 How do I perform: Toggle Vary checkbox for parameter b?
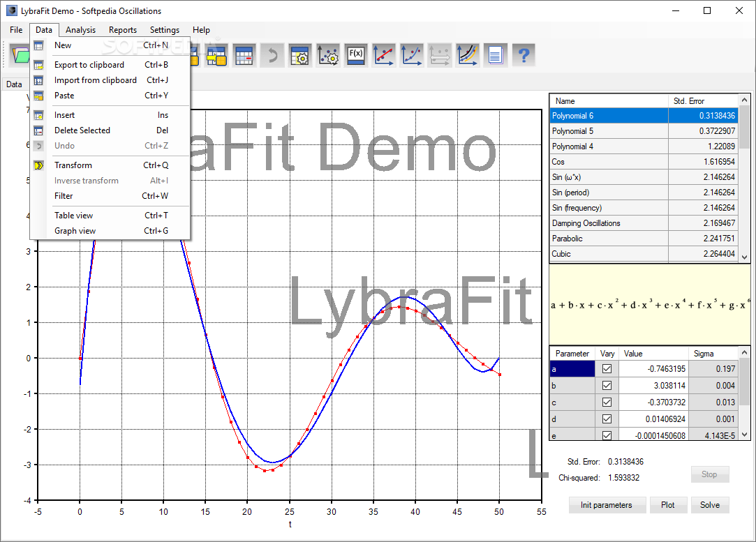[607, 386]
